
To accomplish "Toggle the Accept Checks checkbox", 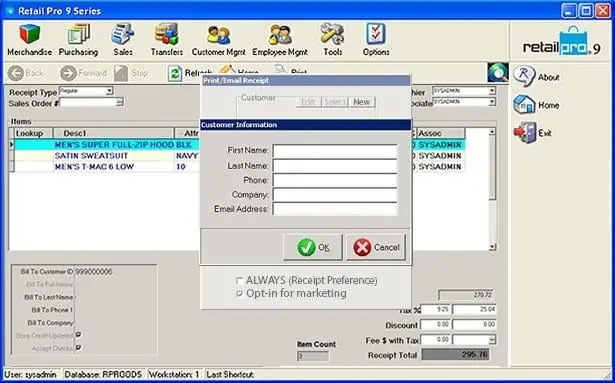I will pyautogui.click(x=78, y=348).
